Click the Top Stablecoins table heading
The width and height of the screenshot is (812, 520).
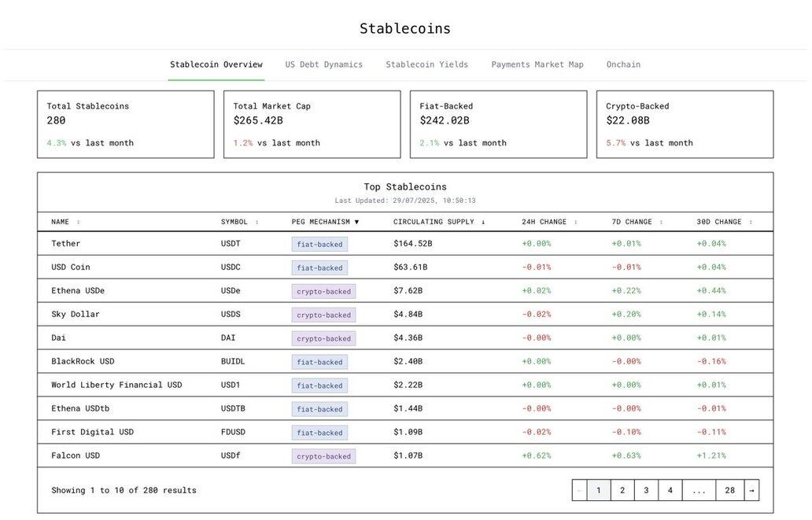(x=405, y=187)
